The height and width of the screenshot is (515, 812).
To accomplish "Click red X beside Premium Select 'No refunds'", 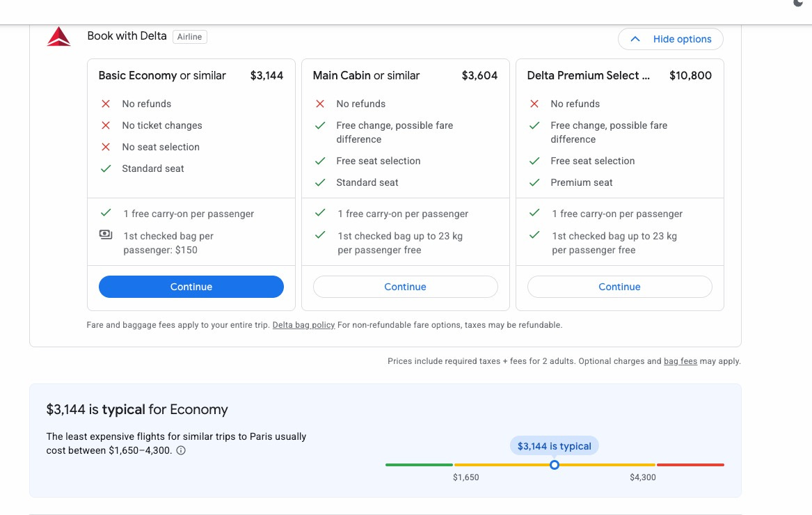I will 534,104.
